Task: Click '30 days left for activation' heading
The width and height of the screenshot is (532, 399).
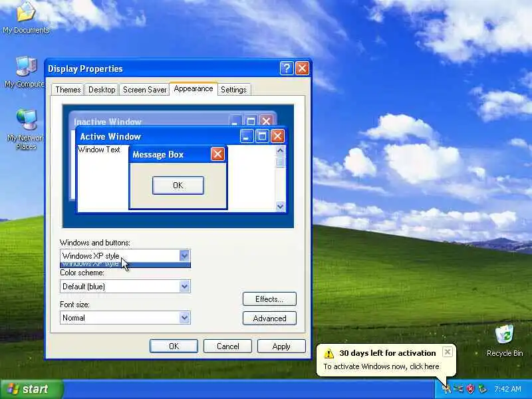Action: (x=388, y=353)
